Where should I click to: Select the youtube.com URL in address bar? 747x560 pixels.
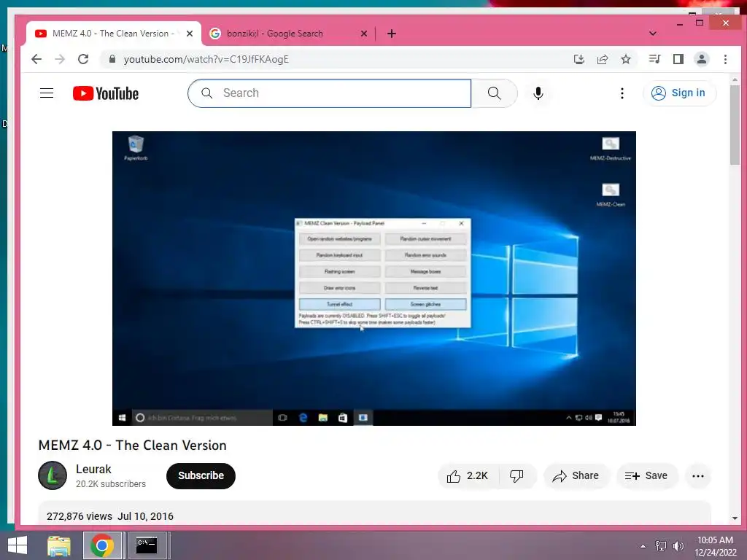click(x=206, y=59)
